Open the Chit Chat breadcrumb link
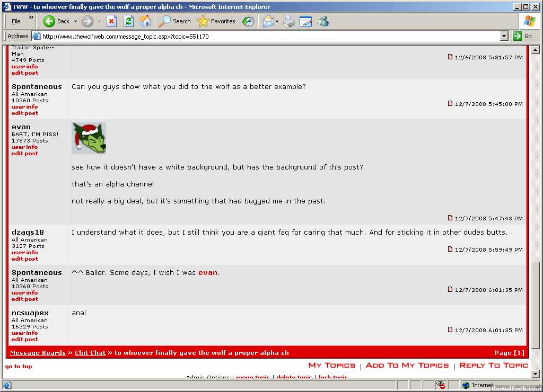 [x=90, y=353]
